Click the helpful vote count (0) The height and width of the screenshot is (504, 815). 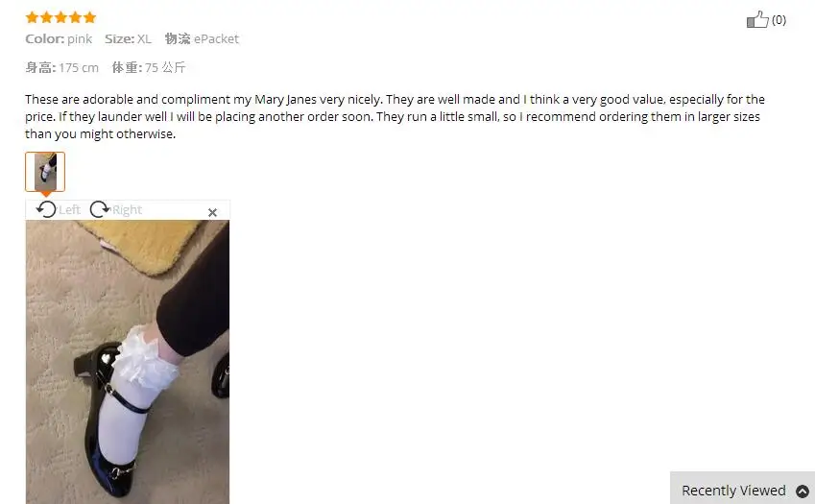(x=779, y=20)
